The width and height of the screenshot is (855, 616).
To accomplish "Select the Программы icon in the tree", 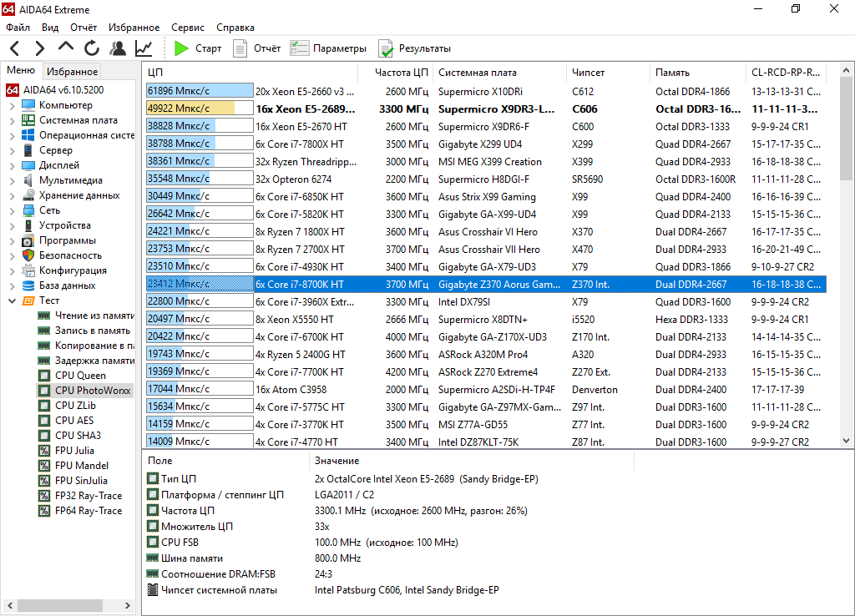I will point(28,240).
